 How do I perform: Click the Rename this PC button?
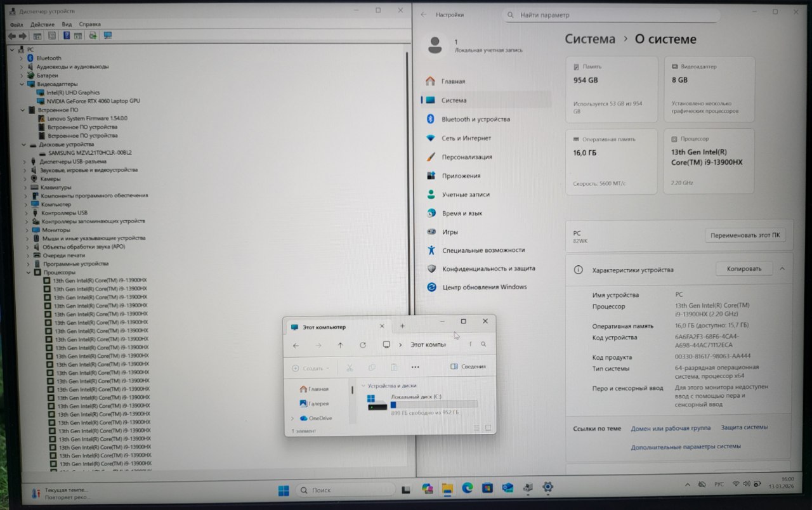point(745,235)
